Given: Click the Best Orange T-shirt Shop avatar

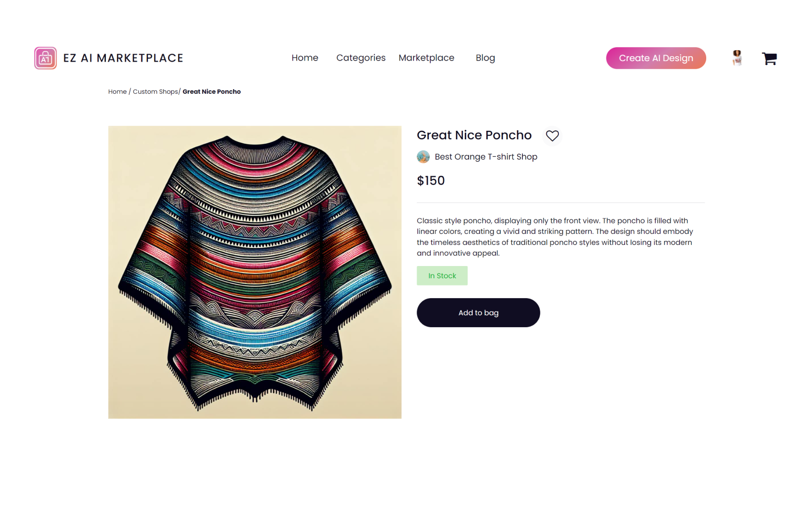Looking at the screenshot, I should point(423,157).
